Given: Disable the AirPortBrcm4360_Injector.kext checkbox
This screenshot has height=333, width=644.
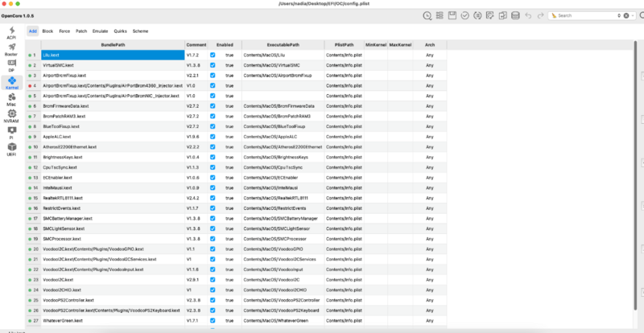Looking at the screenshot, I should click(x=213, y=86).
